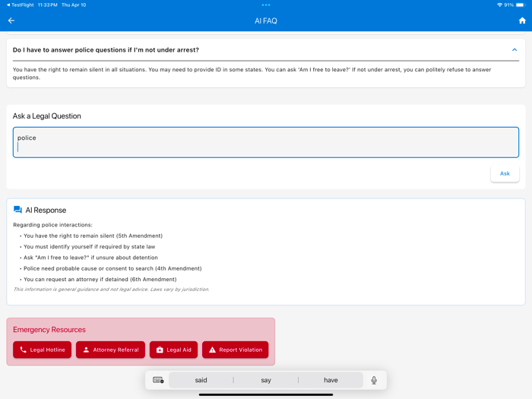Click bullet 'Ask "Am I free to leave?"'
Viewport: 532px width, 399px height.
pos(90,258)
